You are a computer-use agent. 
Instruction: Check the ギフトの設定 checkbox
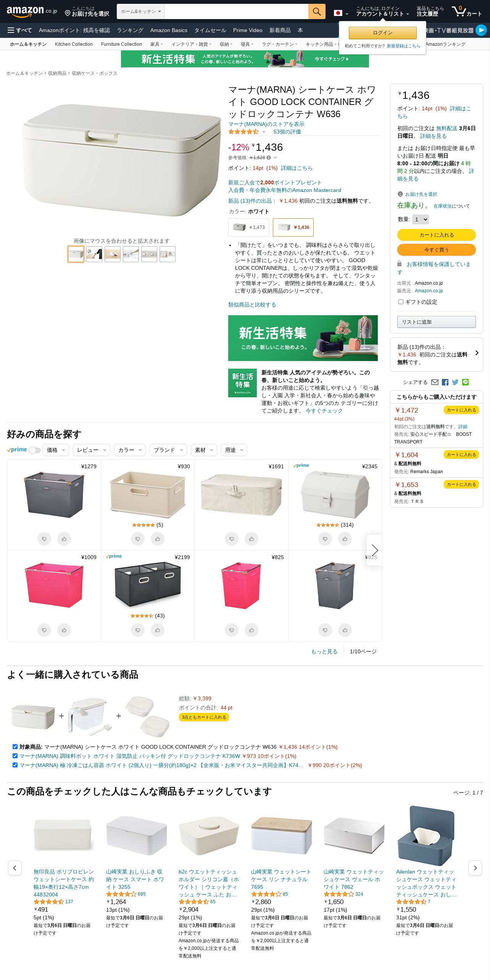click(401, 301)
